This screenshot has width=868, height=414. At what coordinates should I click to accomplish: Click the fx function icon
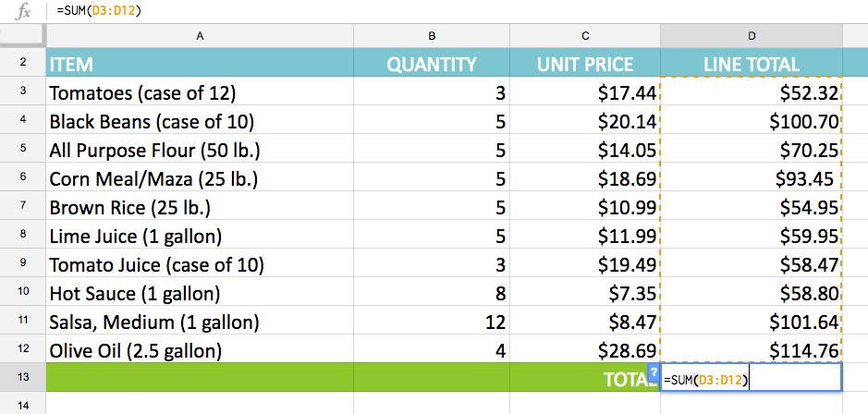tap(24, 11)
